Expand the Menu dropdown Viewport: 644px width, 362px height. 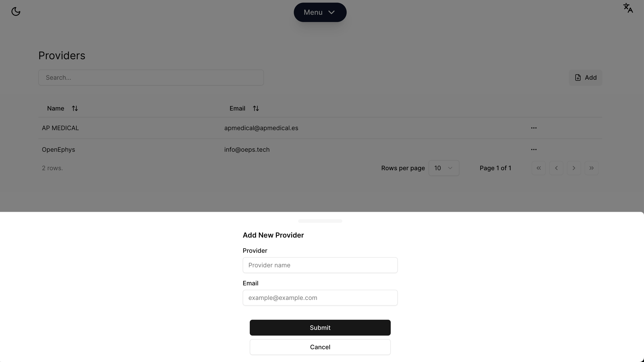(x=320, y=12)
